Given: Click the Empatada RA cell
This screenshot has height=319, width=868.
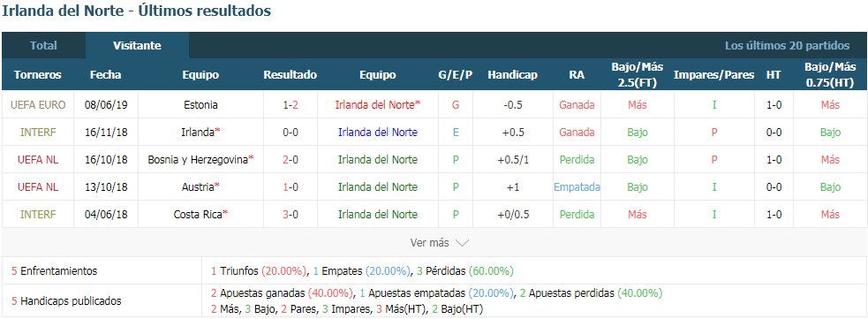Looking at the screenshot, I should [x=577, y=186].
